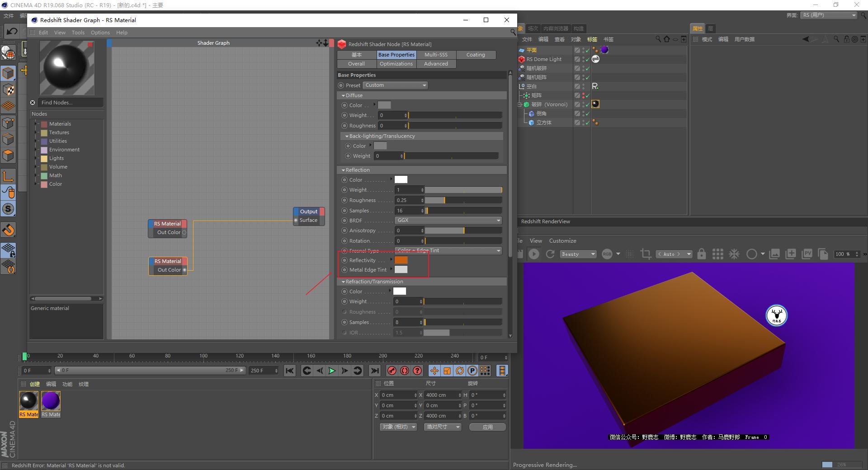Click the orange Reflectivity color swatch

[x=401, y=260]
